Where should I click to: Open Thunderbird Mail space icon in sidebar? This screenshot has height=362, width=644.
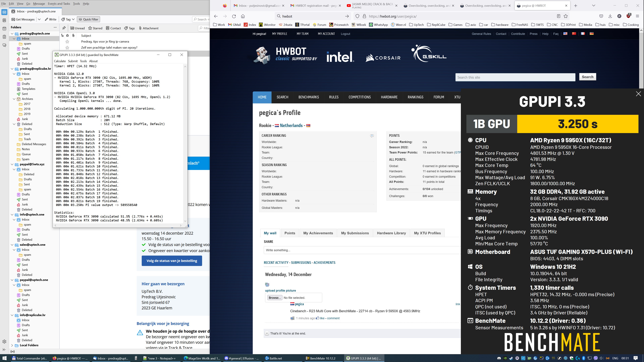pos(4,12)
